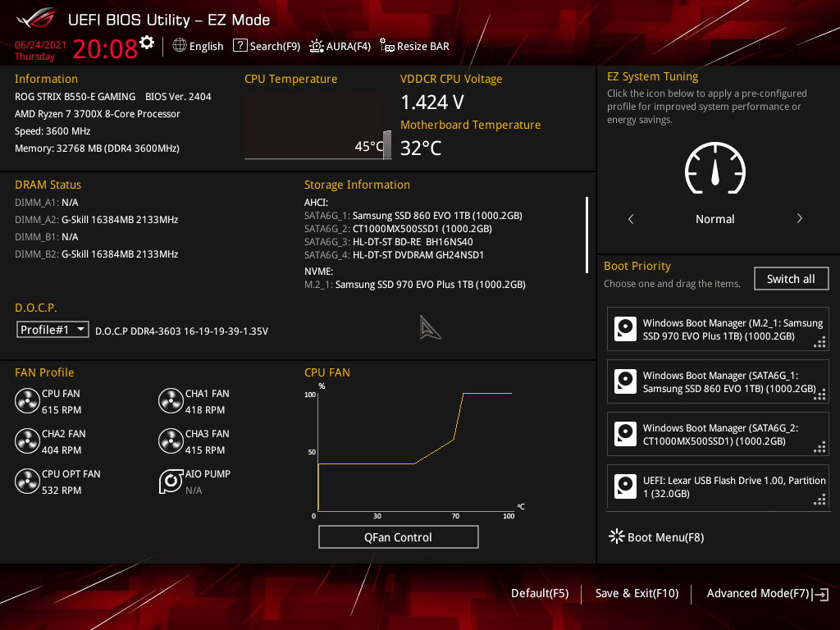Select previous EZ tuning profile arrow
The height and width of the screenshot is (630, 840).
pos(631,218)
